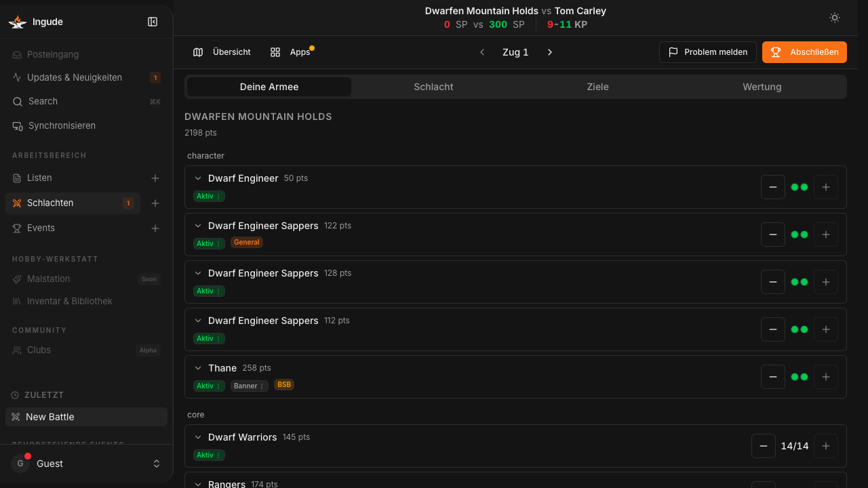Increase wounds for 128 pts Sappers
The width and height of the screenshot is (868, 488).
pos(826,282)
